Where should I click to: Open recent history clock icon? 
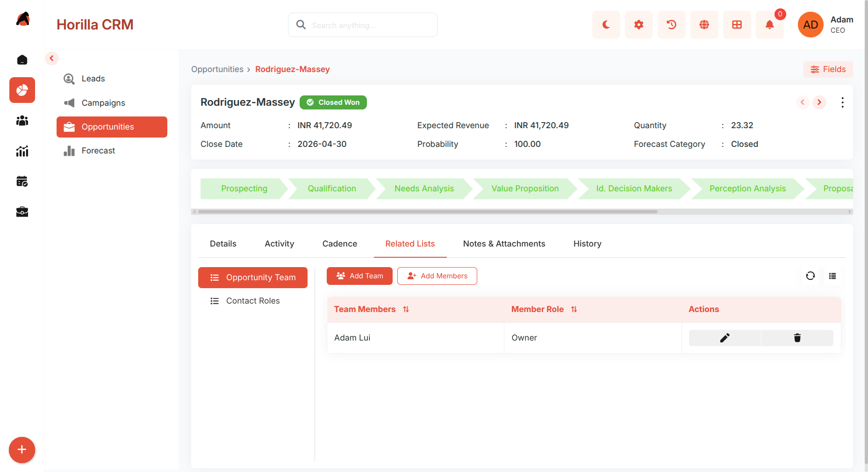click(x=671, y=25)
